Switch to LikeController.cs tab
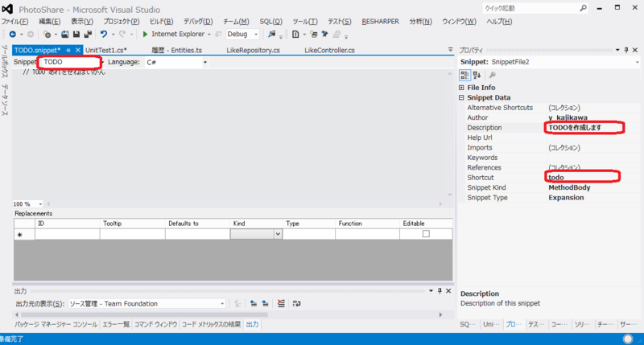The image size is (644, 345). pyautogui.click(x=329, y=50)
